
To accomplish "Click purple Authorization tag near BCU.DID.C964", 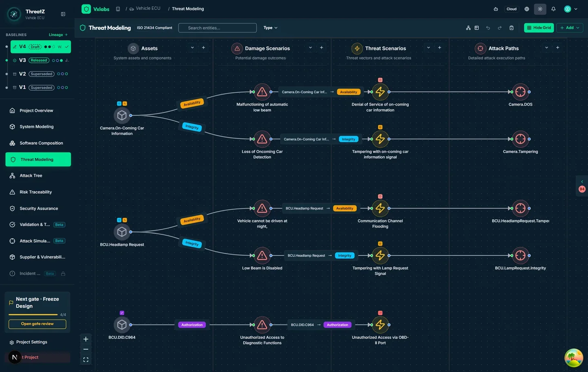I will tap(192, 325).
